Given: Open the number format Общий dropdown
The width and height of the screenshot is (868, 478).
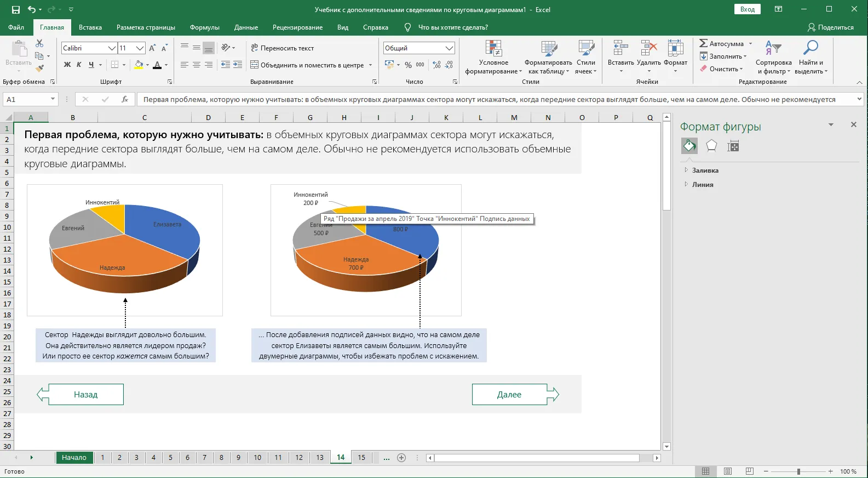Looking at the screenshot, I should 449,48.
